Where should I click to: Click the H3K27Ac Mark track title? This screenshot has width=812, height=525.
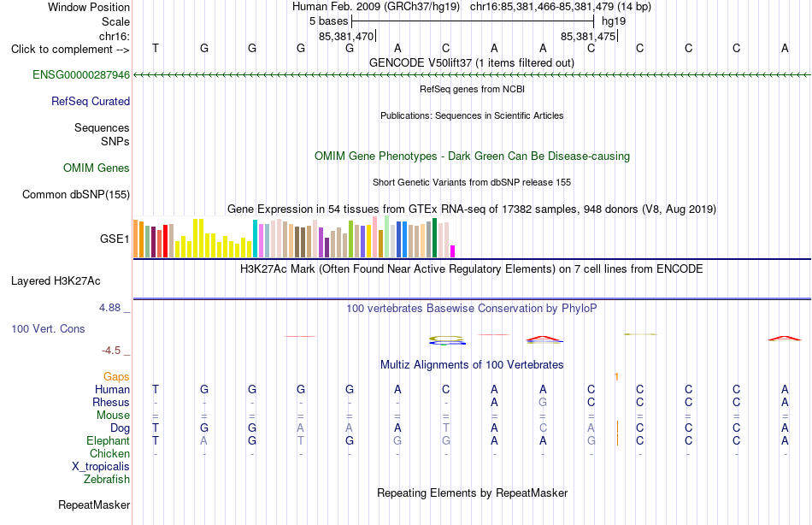(x=472, y=269)
